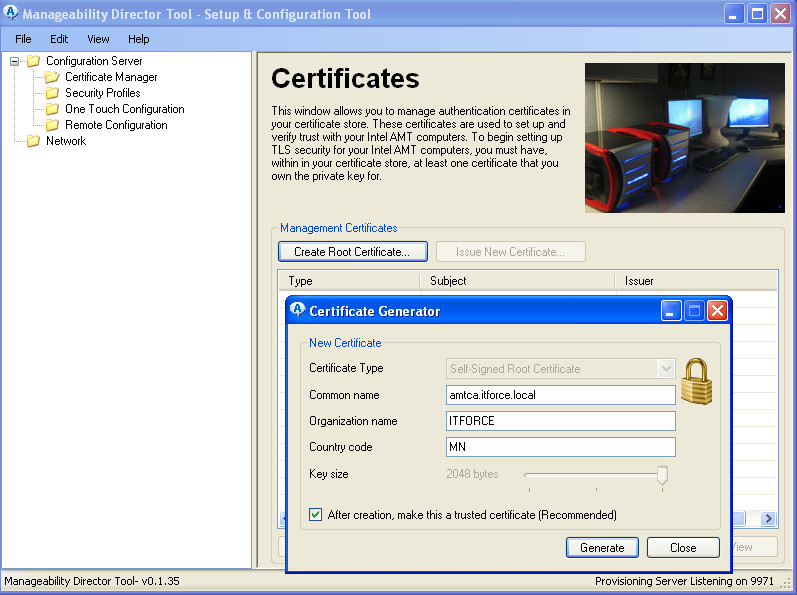
Task: Click the 'Common name' field label
Action: (x=344, y=395)
